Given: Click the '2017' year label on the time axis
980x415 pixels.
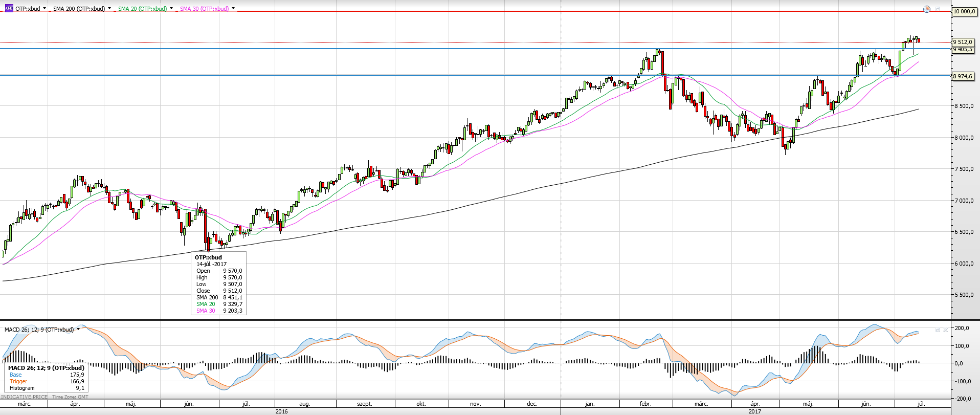Looking at the screenshot, I should click(x=755, y=411).
